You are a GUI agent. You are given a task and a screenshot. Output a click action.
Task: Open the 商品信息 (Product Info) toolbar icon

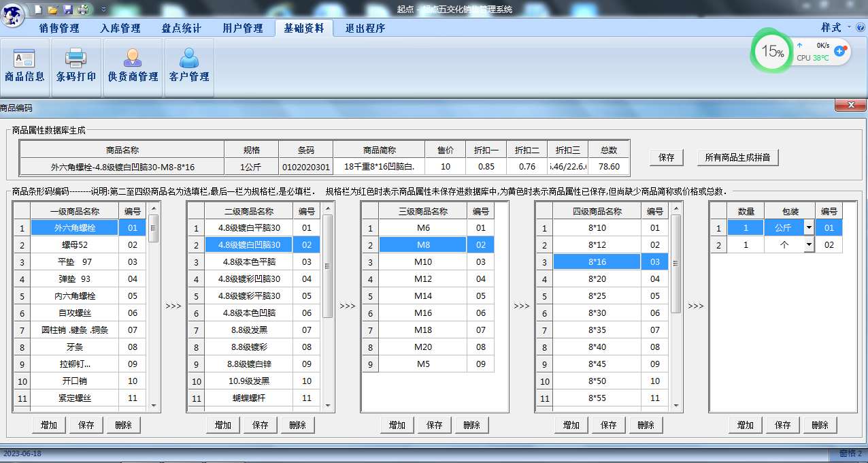pyautogui.click(x=23, y=66)
